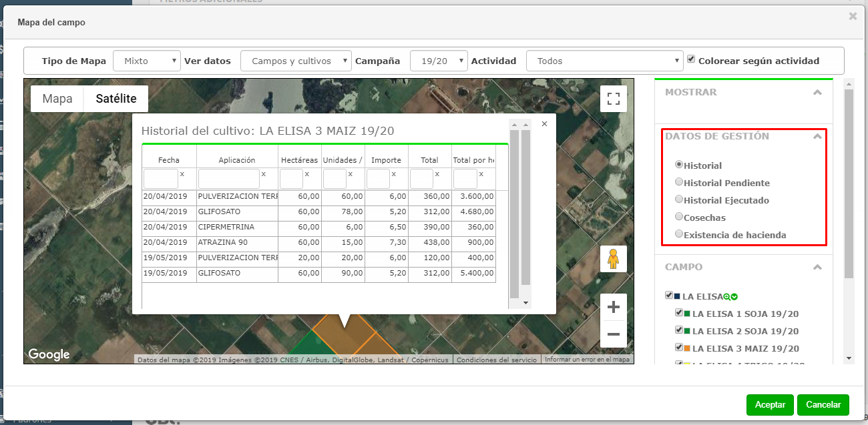The image size is (868, 425).
Task: Clear the Hectáreas filter with its x
Action: (307, 174)
